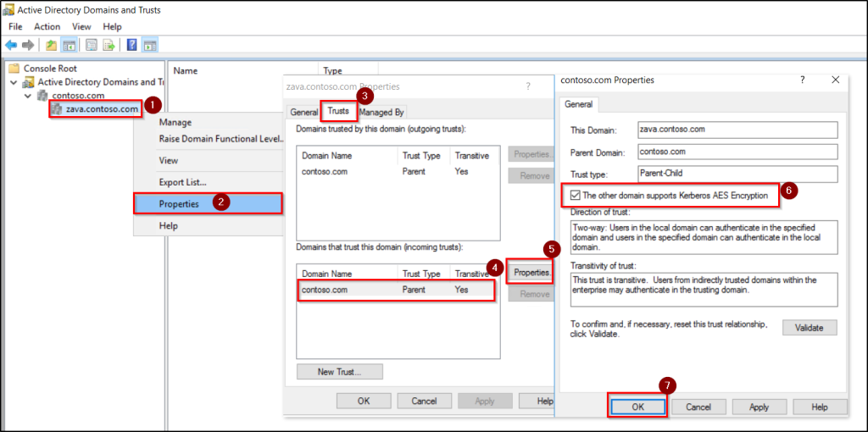Click Properties button beside incoming trusts list
Viewport: 868px width, 432px height.
point(531,273)
